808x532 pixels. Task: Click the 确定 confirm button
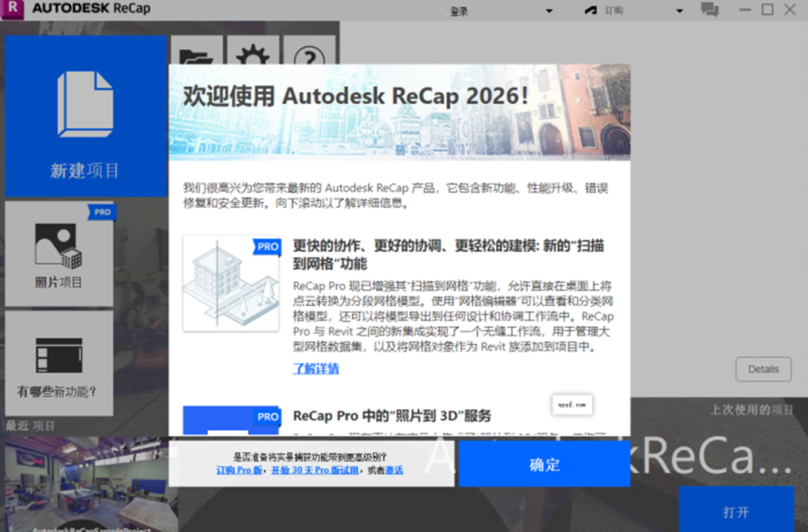(x=544, y=464)
